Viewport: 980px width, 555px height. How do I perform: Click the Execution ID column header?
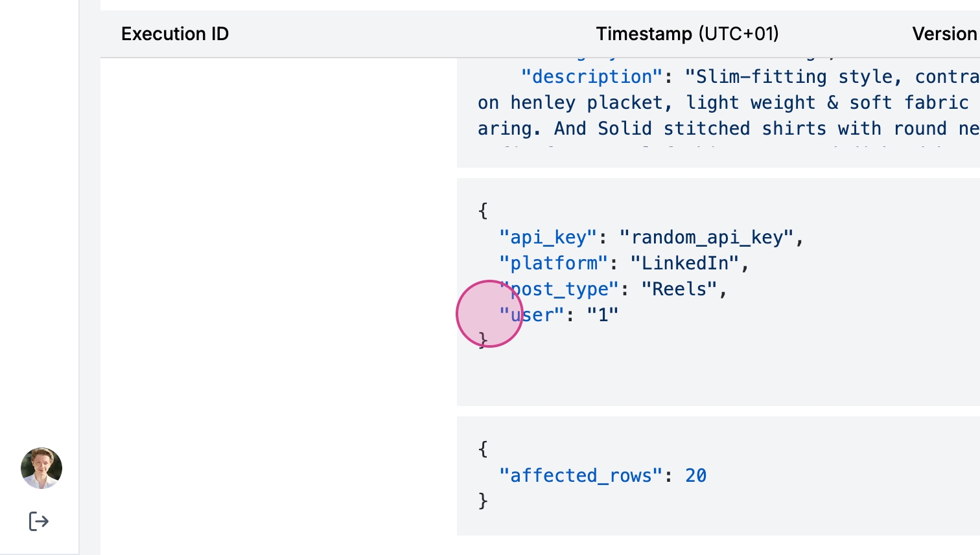[x=175, y=34]
